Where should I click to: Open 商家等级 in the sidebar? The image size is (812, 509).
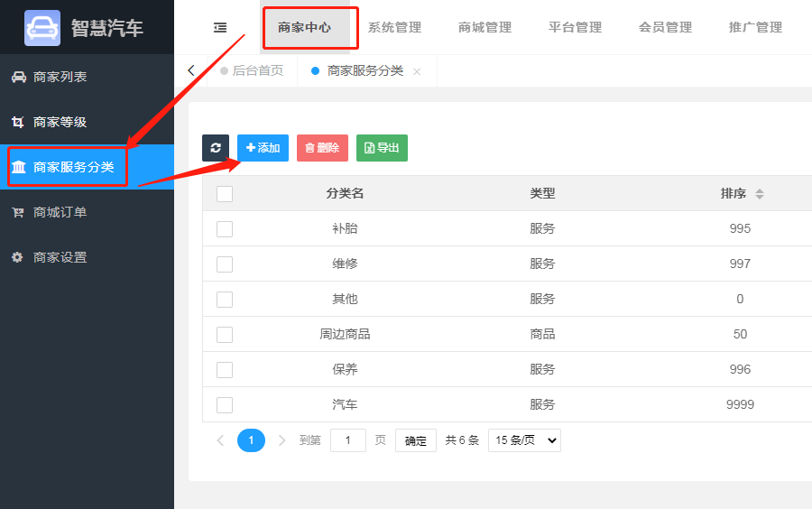[x=87, y=122]
